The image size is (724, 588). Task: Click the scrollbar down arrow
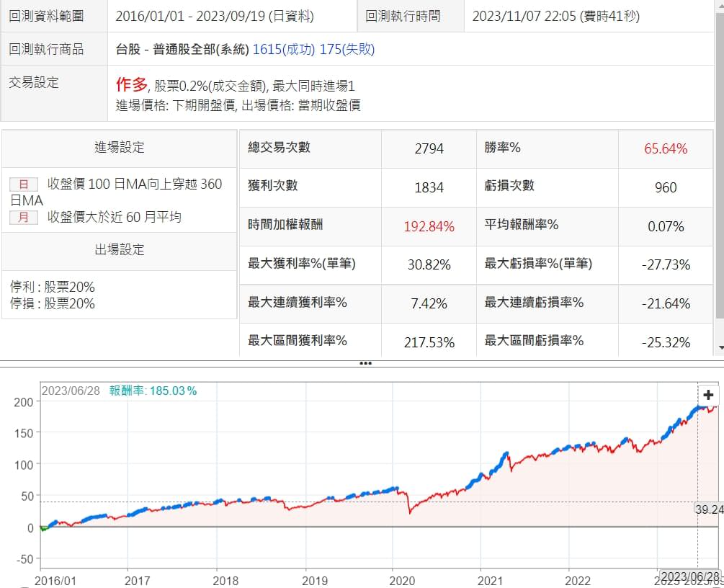[x=719, y=347]
